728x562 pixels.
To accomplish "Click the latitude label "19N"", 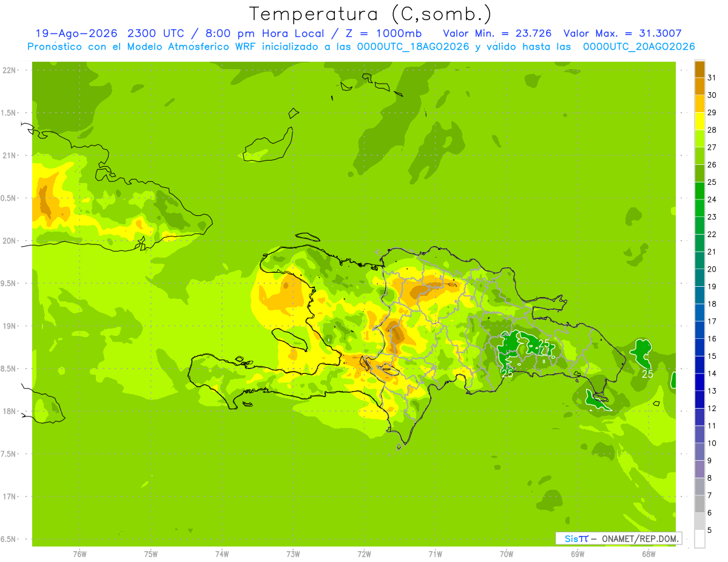I will point(9,326).
